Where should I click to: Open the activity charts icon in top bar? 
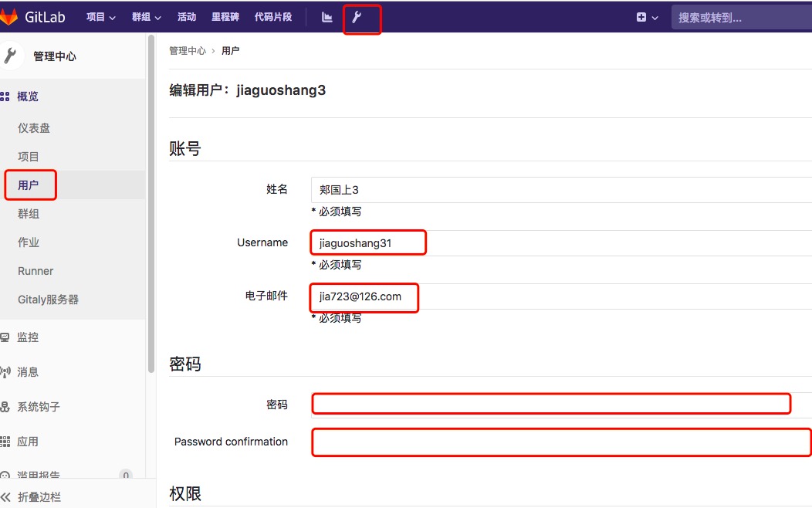pyautogui.click(x=326, y=15)
